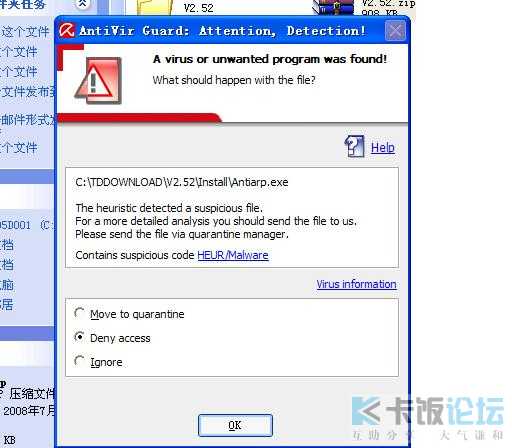Viewport: 512px width, 448px height.
Task: Click the 邮件形式 email task link
Action: coord(28,120)
